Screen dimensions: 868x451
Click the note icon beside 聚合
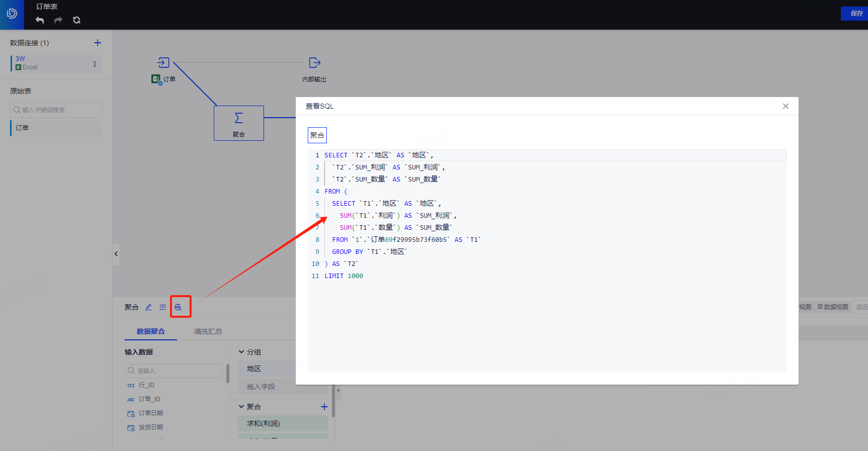163,307
